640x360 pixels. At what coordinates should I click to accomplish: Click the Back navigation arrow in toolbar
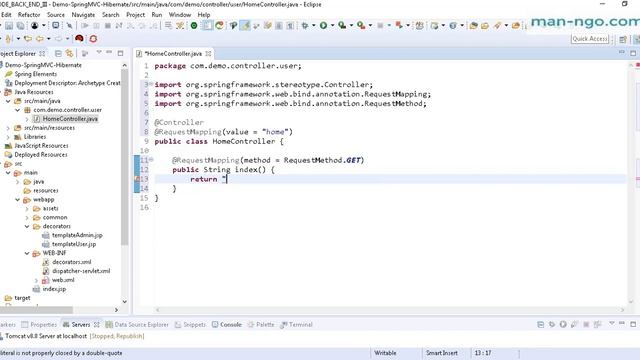point(40,39)
